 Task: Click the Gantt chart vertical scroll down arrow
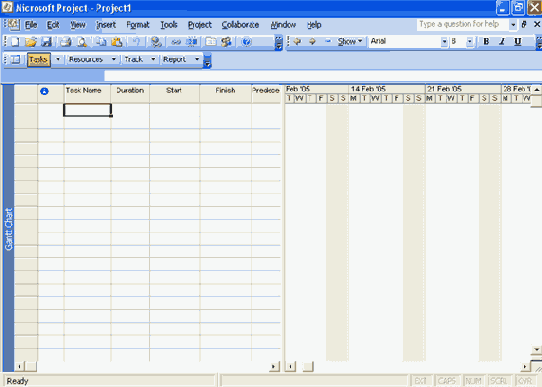click(536, 350)
